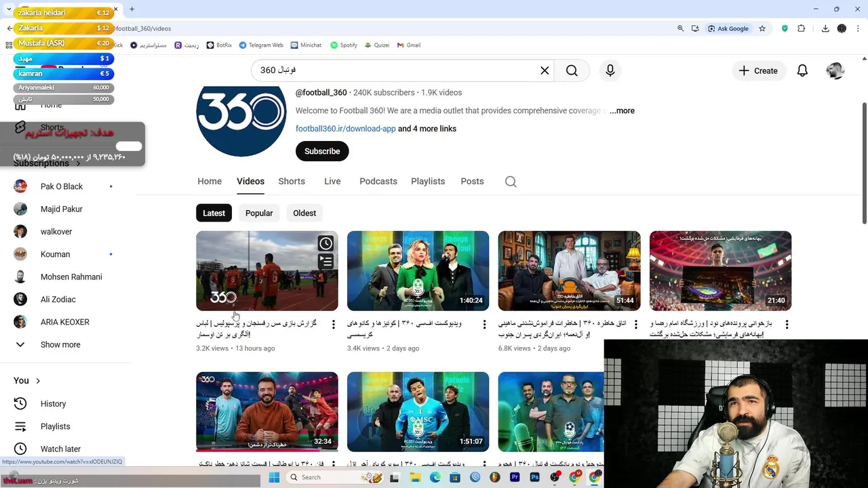Sort videos by Popular
Viewport: 868px width, 488px height.
pos(259,213)
